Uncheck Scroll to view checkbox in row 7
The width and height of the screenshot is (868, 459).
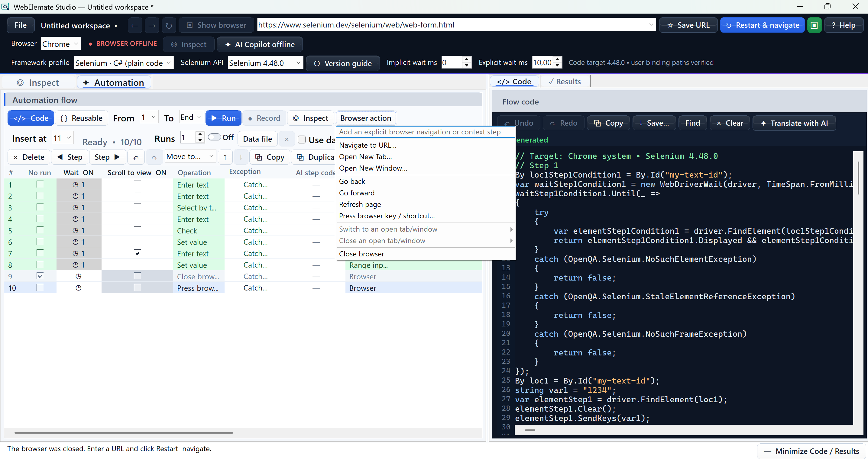[137, 253]
